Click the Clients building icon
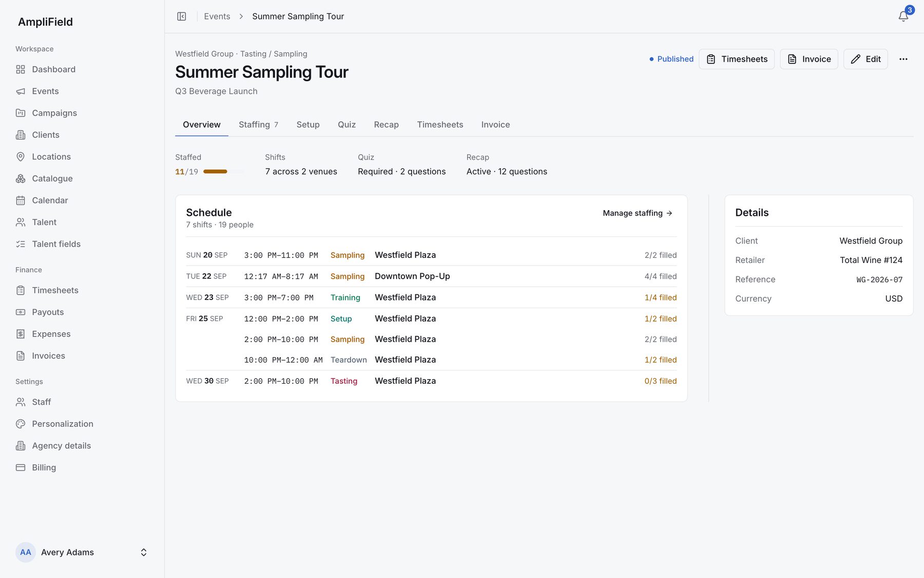Screen dimensions: 924x578 tap(21, 135)
